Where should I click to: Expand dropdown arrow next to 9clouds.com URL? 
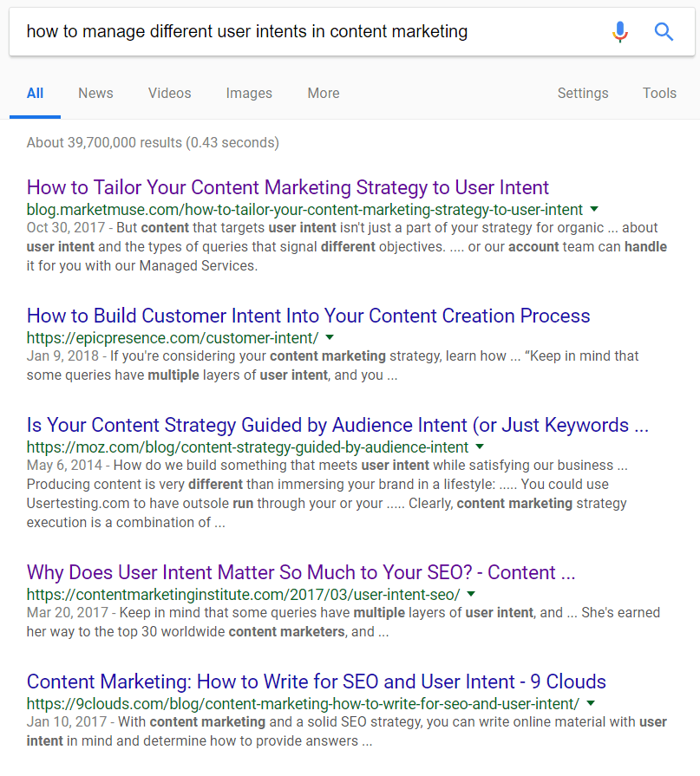pos(591,703)
